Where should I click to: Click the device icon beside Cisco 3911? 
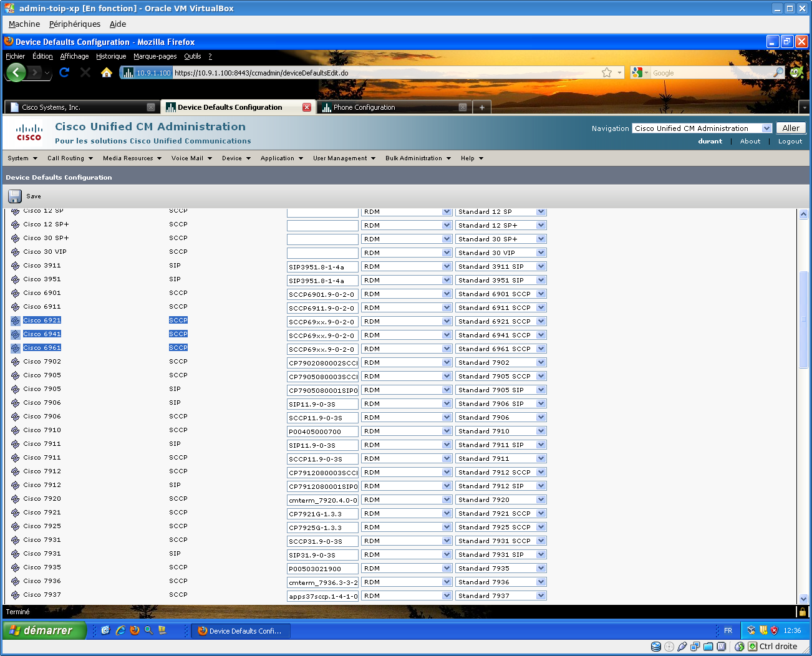16,266
